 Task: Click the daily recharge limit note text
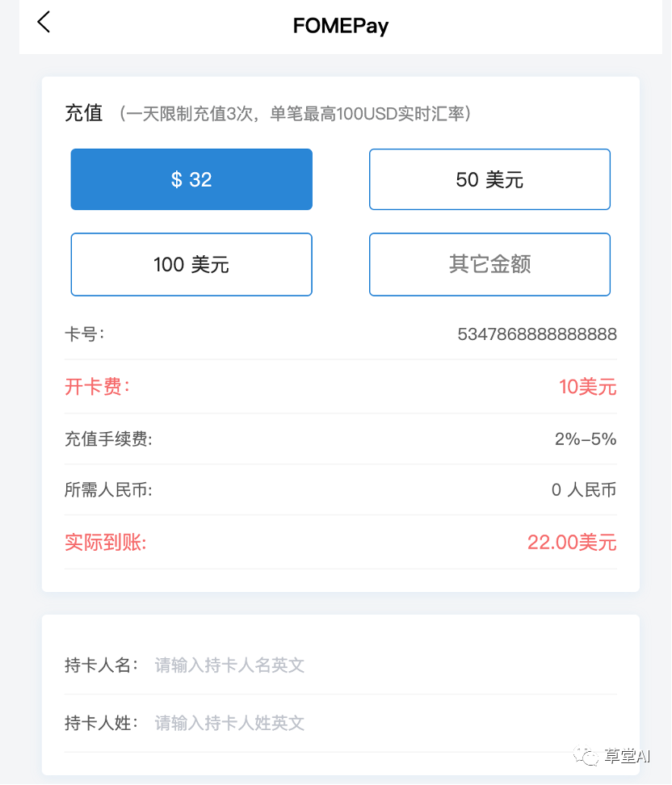click(295, 114)
